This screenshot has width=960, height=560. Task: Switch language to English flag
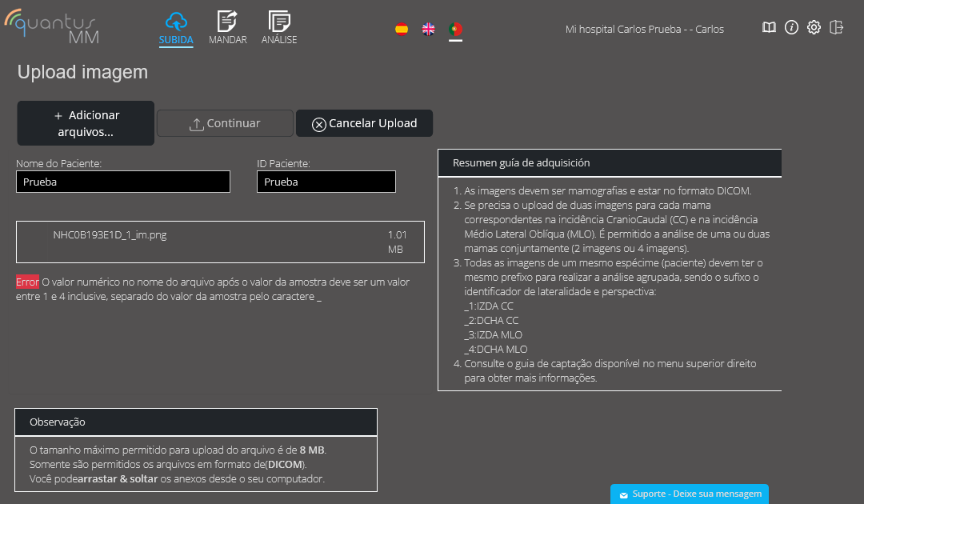tap(429, 29)
